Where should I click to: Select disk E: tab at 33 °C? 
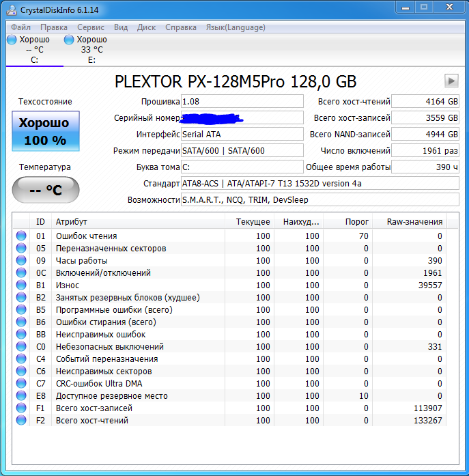pyautogui.click(x=91, y=49)
